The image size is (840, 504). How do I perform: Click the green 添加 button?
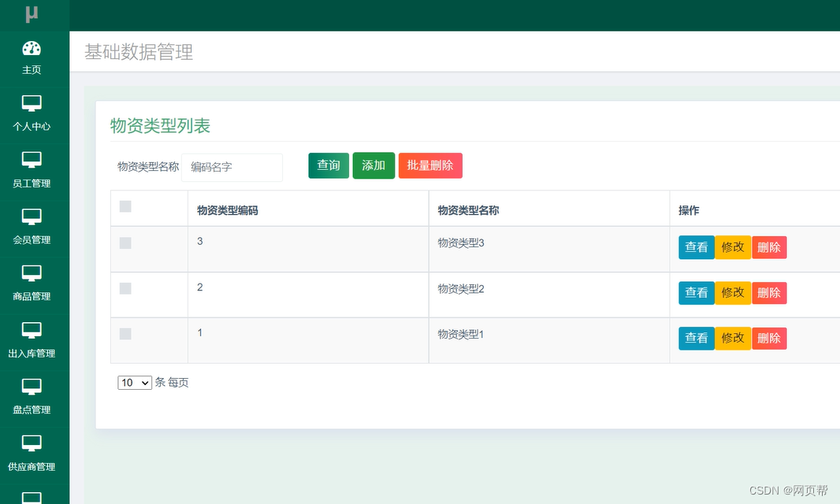coord(374,165)
